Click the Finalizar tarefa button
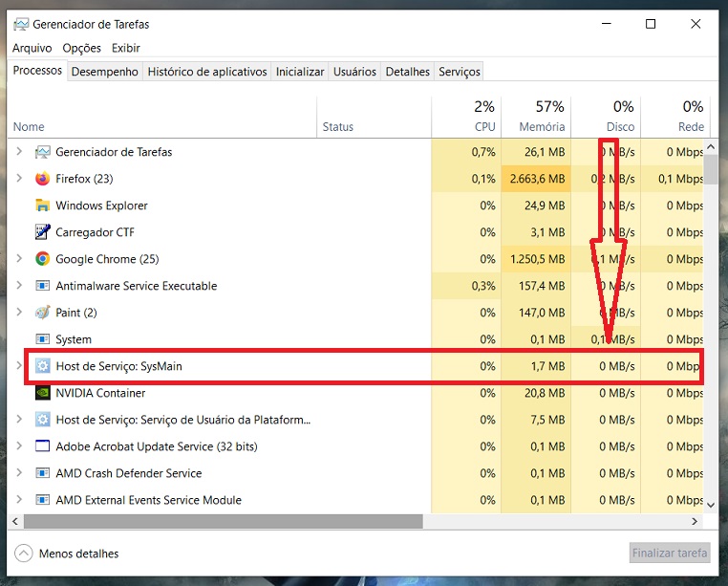728x586 pixels. pyautogui.click(x=670, y=553)
